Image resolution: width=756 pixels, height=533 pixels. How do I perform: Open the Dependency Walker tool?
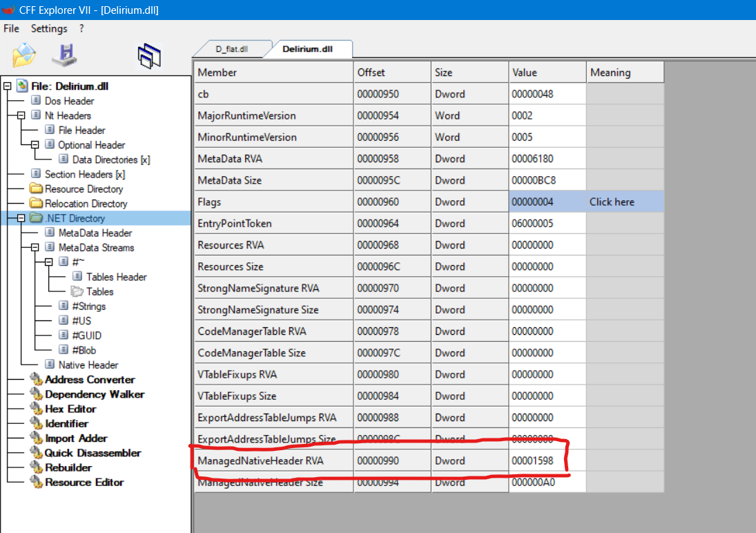[94, 394]
